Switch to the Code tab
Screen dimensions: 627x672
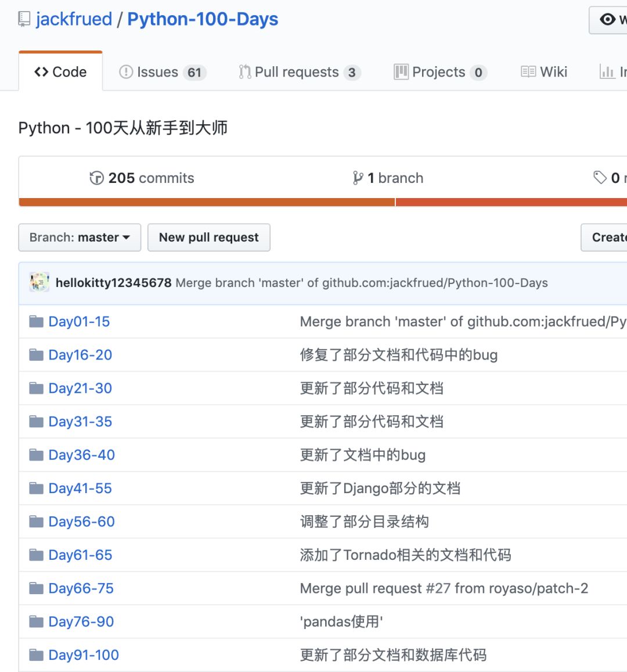[x=60, y=71]
